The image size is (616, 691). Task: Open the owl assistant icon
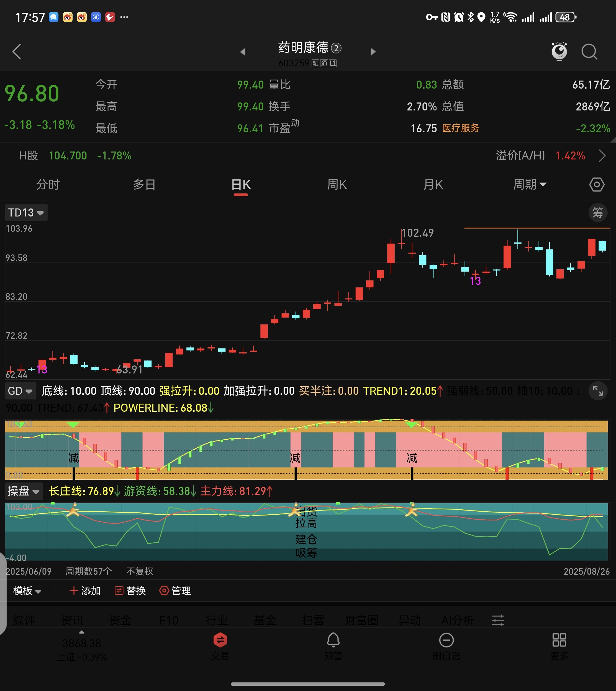[559, 51]
